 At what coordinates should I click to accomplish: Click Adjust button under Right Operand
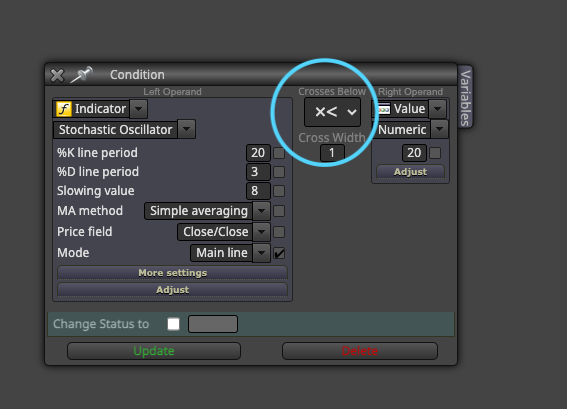point(410,172)
